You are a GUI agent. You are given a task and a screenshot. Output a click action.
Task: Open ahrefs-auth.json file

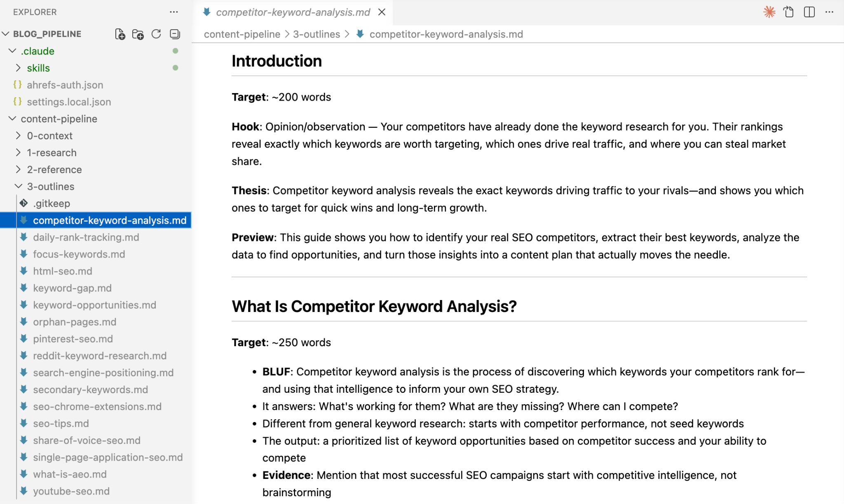point(65,85)
